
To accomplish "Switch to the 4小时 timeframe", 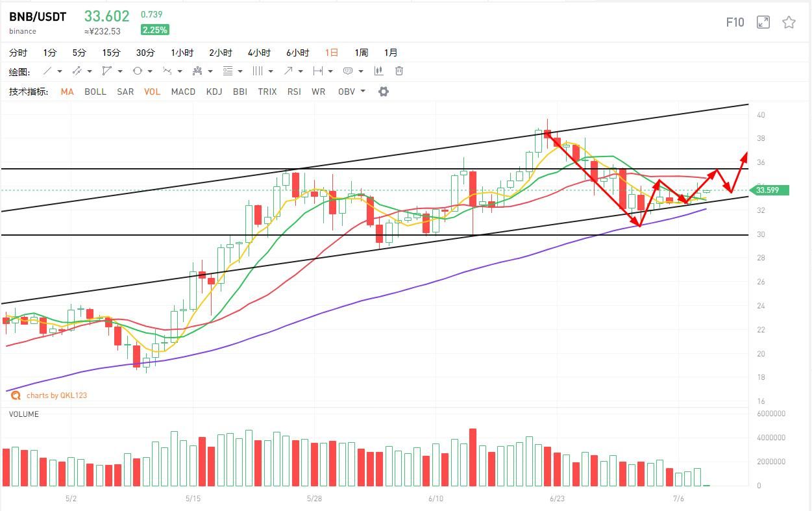I will (259, 53).
